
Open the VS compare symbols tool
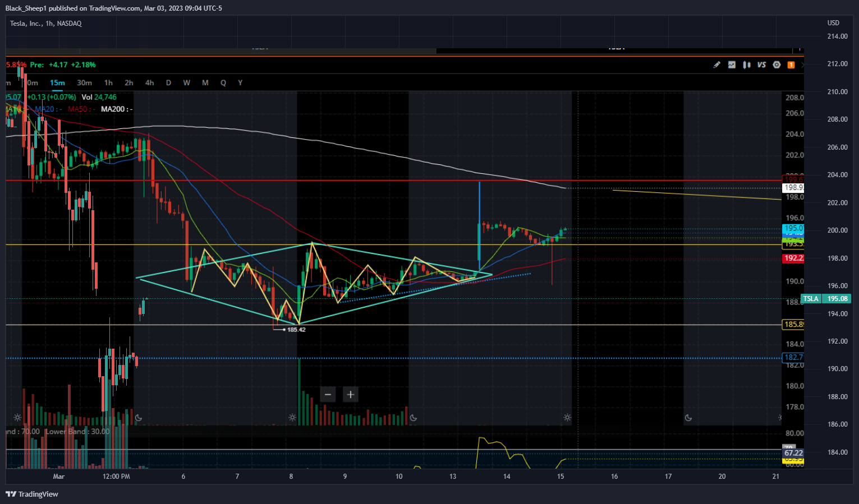coord(761,65)
